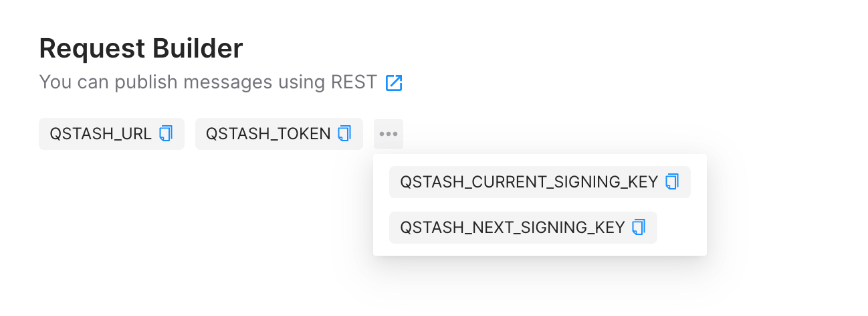The width and height of the screenshot is (868, 316).
Task: Toggle the three-dots more keys button
Action: point(389,134)
